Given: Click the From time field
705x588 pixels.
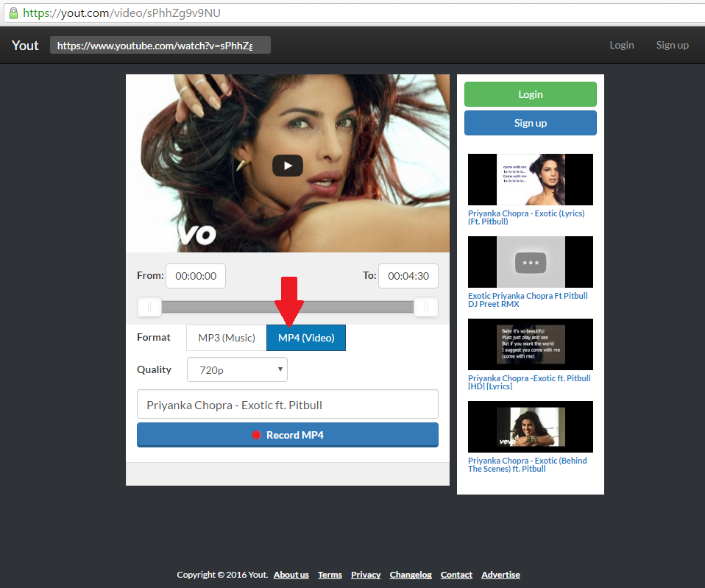Looking at the screenshot, I should point(195,276).
